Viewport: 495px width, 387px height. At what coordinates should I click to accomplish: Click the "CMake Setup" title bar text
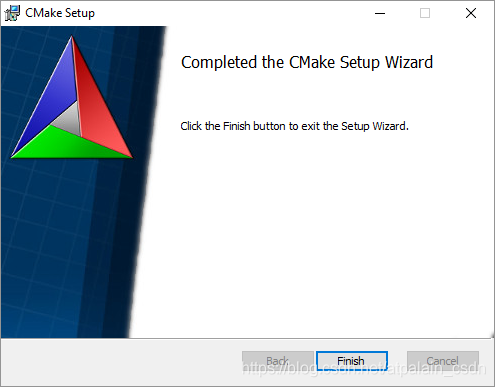tap(60, 13)
